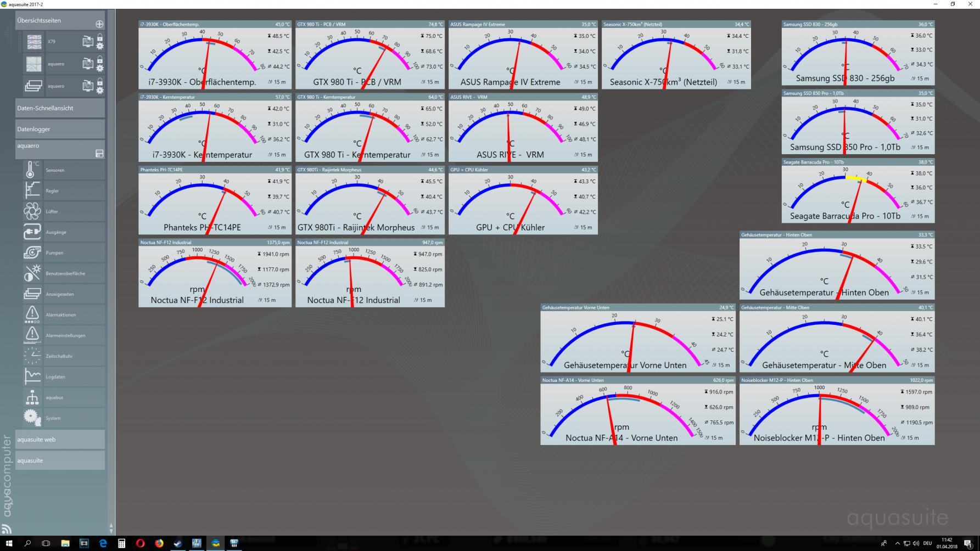This screenshot has height=551, width=980.
Task: Open Task View on the taskbar
Action: [46, 543]
